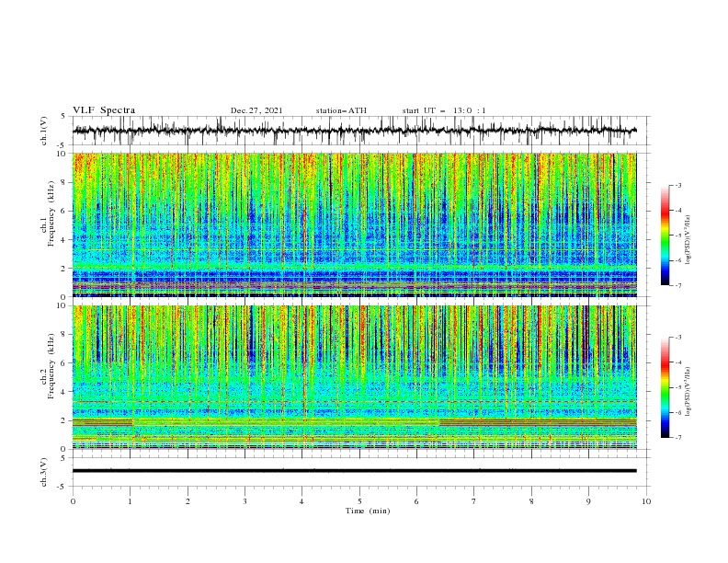Viewport: 728px width, 563px height.
Task: Click the "station=ATH" label
Action: (341, 110)
